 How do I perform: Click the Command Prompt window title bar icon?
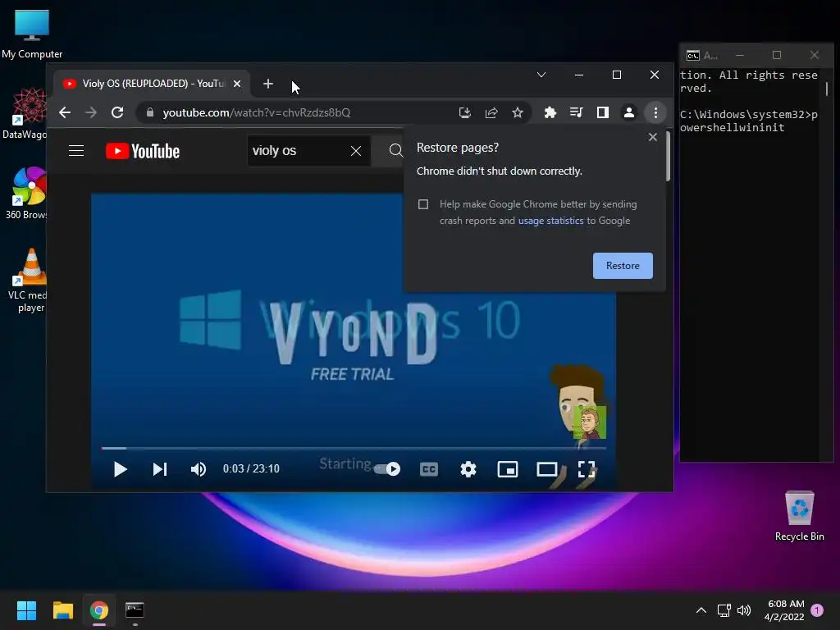pos(692,55)
